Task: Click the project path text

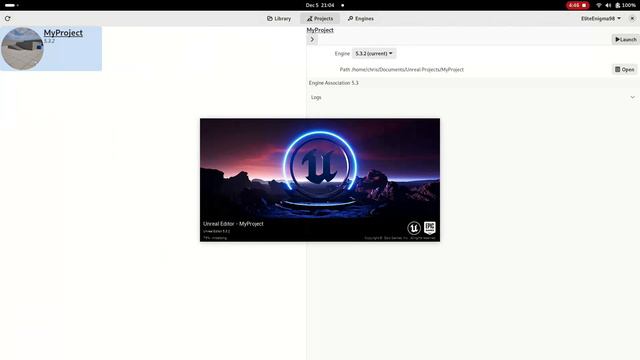Action: (407, 69)
